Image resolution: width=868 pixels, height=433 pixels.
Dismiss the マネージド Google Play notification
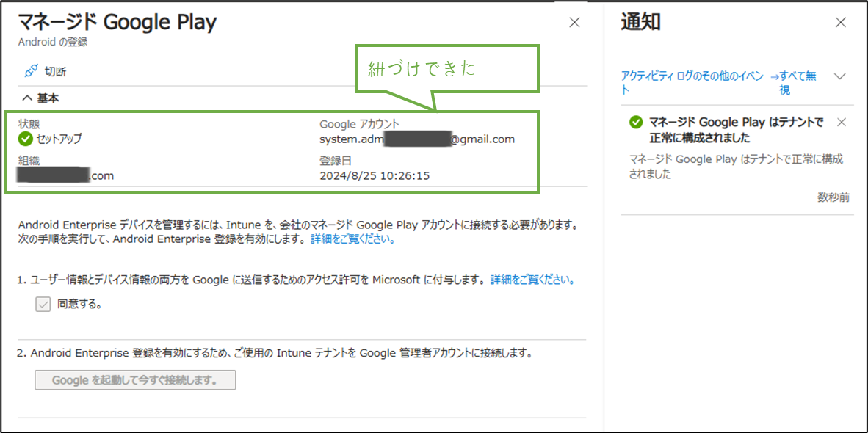coord(842,123)
